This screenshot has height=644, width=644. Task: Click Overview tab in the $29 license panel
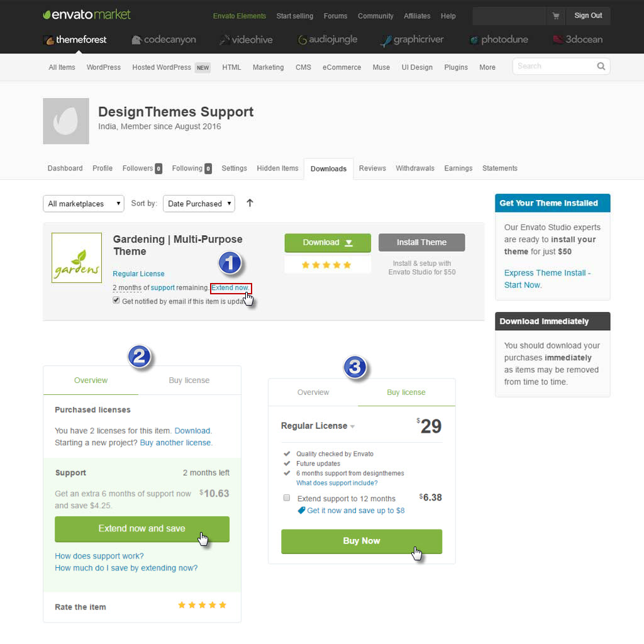[x=313, y=392]
